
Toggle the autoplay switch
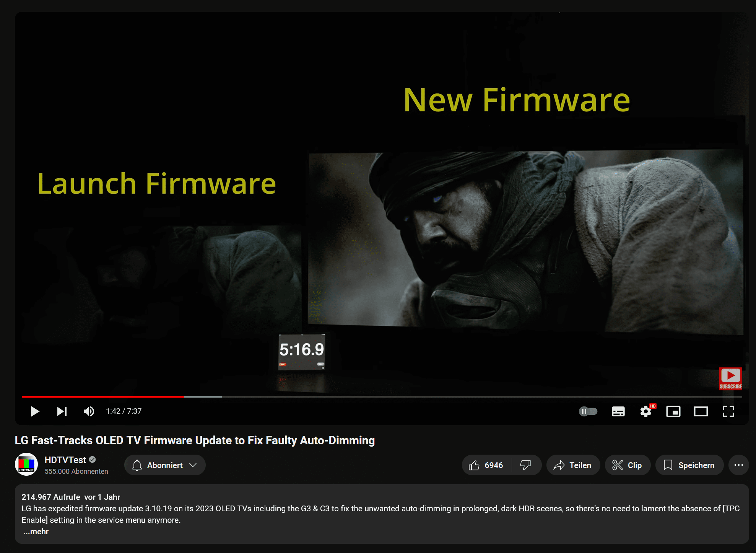pyautogui.click(x=588, y=411)
